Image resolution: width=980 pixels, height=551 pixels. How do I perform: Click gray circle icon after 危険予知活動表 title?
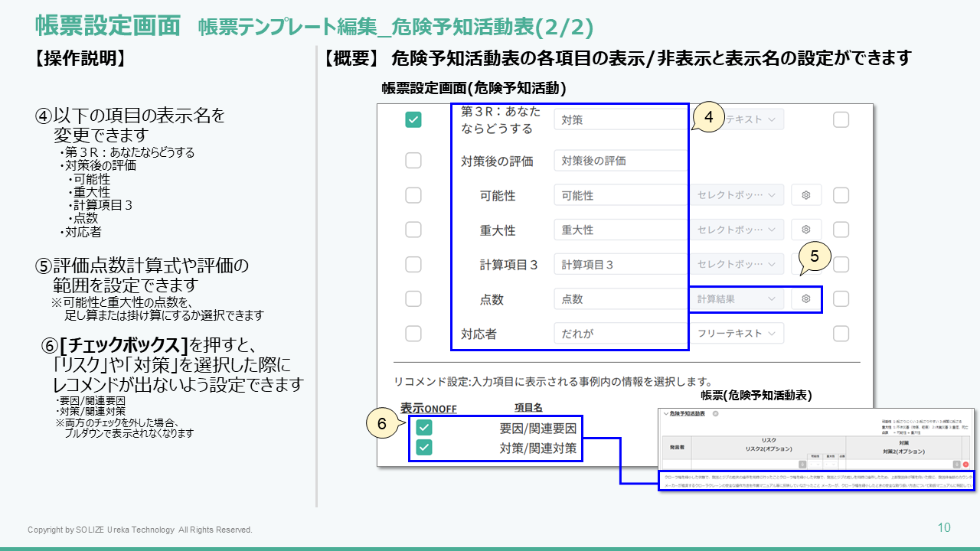click(715, 413)
